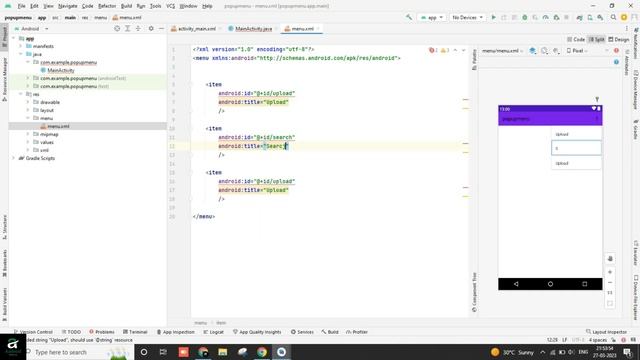Open the menu/menu.xml file dropdown in preview
Viewport: 640px width, 360px height.
point(502,51)
